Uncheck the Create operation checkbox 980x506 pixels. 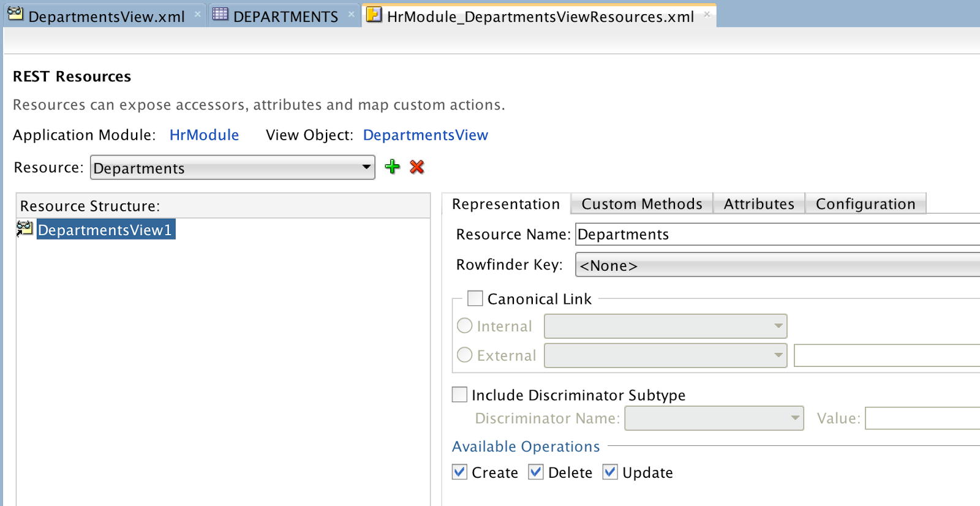[459, 472]
